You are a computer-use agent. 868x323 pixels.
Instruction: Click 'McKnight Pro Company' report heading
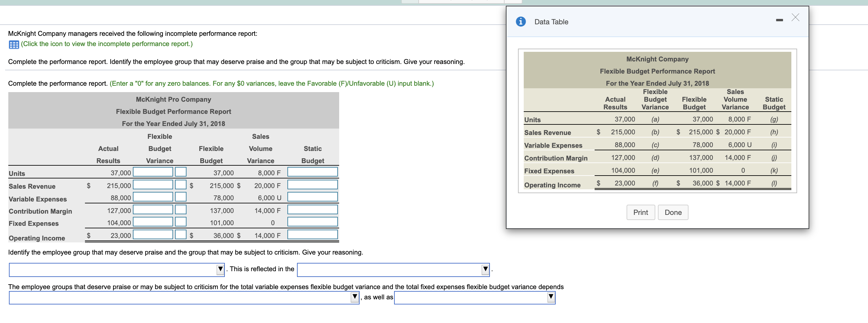pyautogui.click(x=173, y=99)
